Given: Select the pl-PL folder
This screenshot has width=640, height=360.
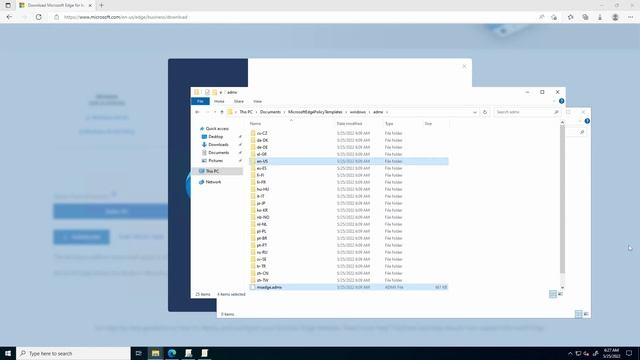Looking at the screenshot, I should coord(261,231).
